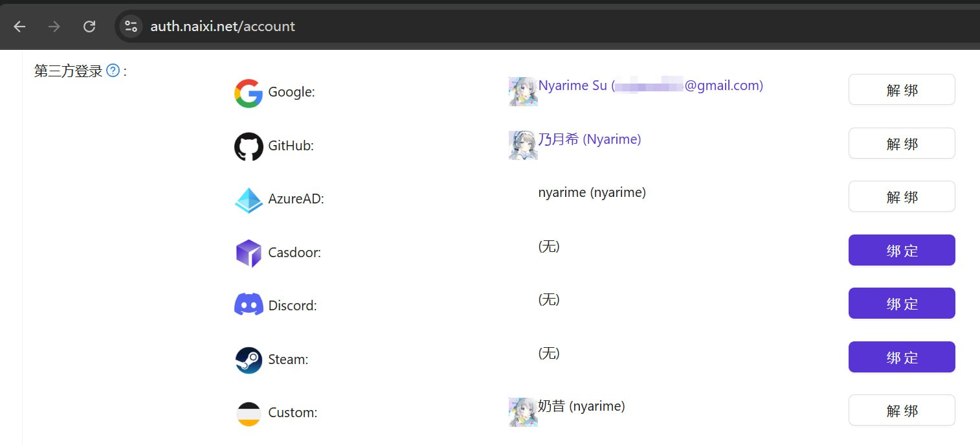Click the help icon beside 第三方登录
This screenshot has height=445, width=980.
click(x=113, y=71)
